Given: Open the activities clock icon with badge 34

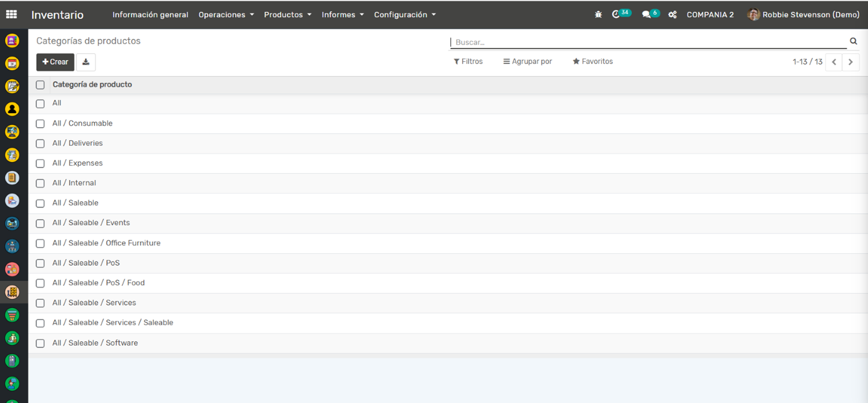Looking at the screenshot, I should pyautogui.click(x=616, y=15).
